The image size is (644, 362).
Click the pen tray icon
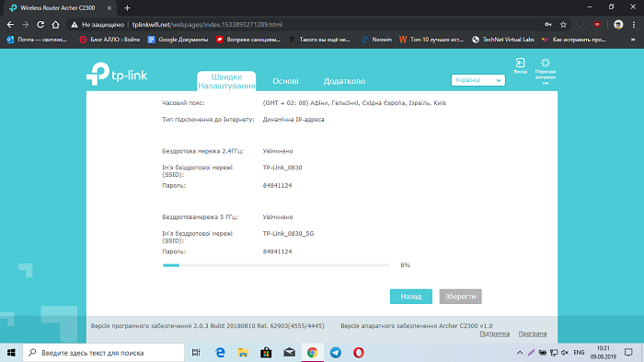click(531, 353)
